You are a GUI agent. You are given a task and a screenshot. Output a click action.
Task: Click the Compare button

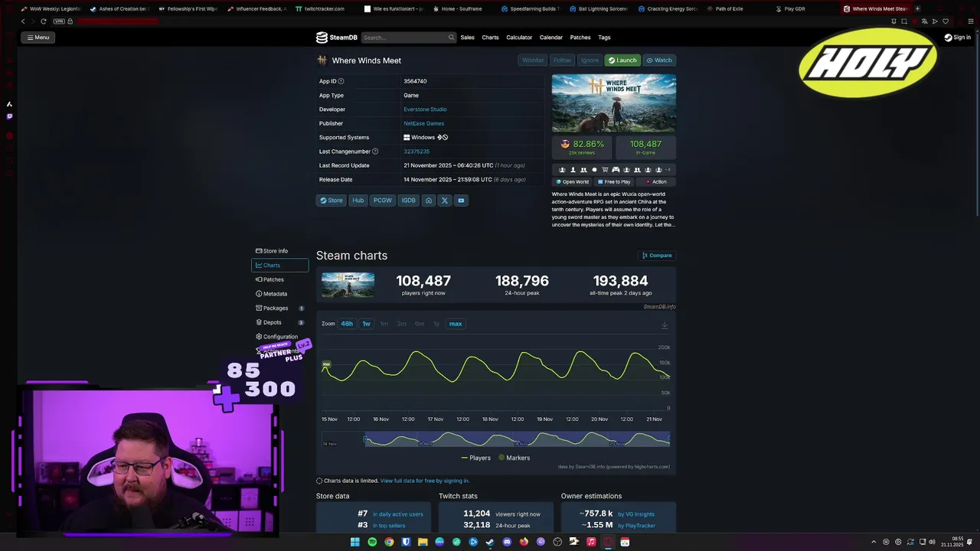click(657, 256)
